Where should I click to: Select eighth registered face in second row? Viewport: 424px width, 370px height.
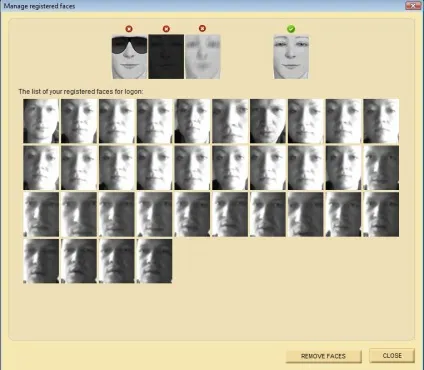click(306, 168)
